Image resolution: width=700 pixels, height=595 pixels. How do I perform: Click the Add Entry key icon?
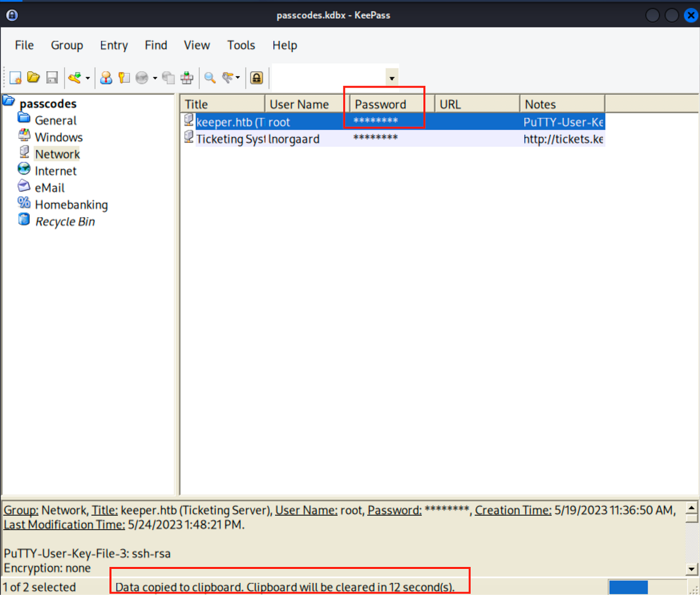(74, 77)
